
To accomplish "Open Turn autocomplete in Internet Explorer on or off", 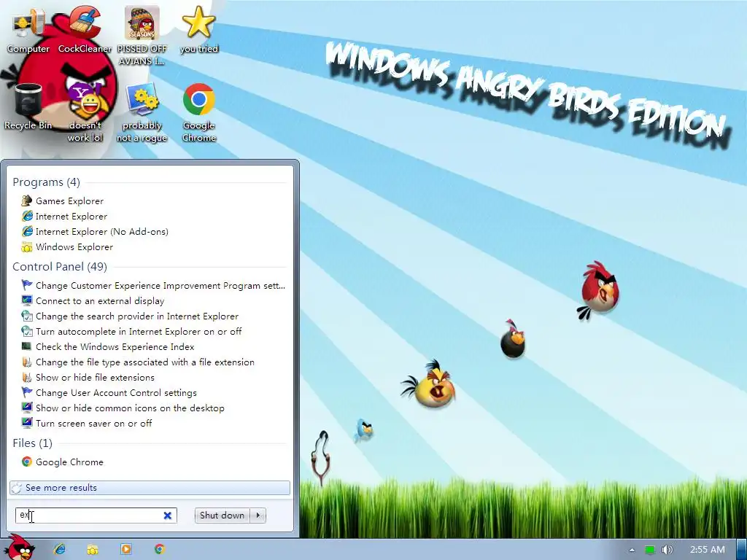I will tap(132, 332).
